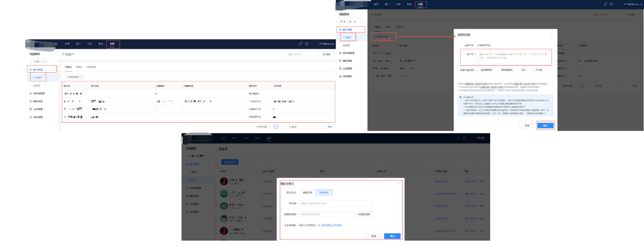The image size is (644, 250).
Task: Select the 普通管理员 radio button
Action: pos(500,69)
